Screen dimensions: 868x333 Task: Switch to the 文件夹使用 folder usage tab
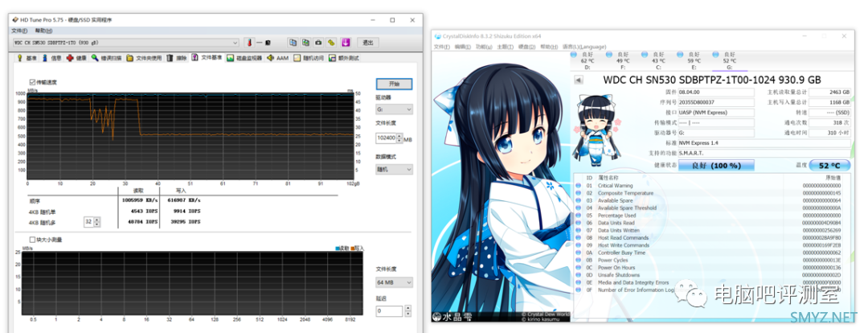144,58
